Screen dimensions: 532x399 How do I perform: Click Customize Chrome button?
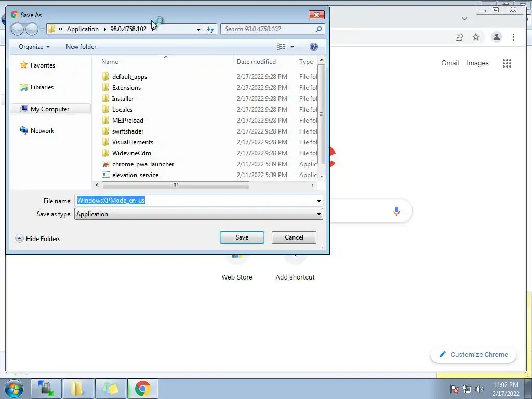474,354
